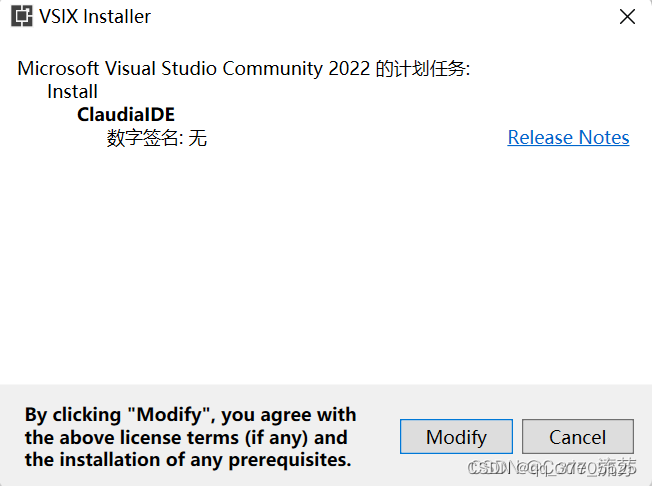Close the VSIX Installer dialog
The height and width of the screenshot is (486, 652).
pos(627,17)
